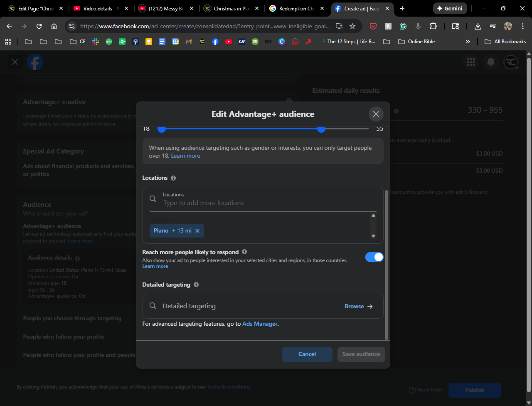The height and width of the screenshot is (406, 532).
Task: Click the Locations info icon
Action: (x=173, y=178)
